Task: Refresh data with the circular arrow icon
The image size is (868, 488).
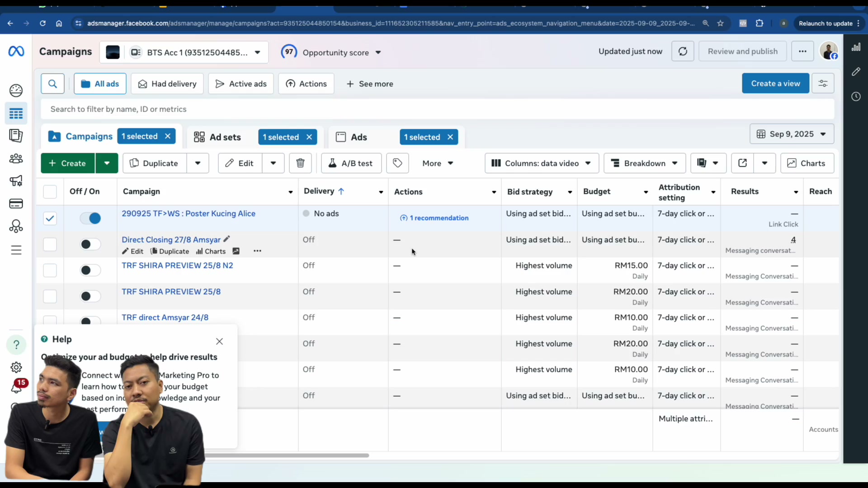Action: pyautogui.click(x=683, y=52)
